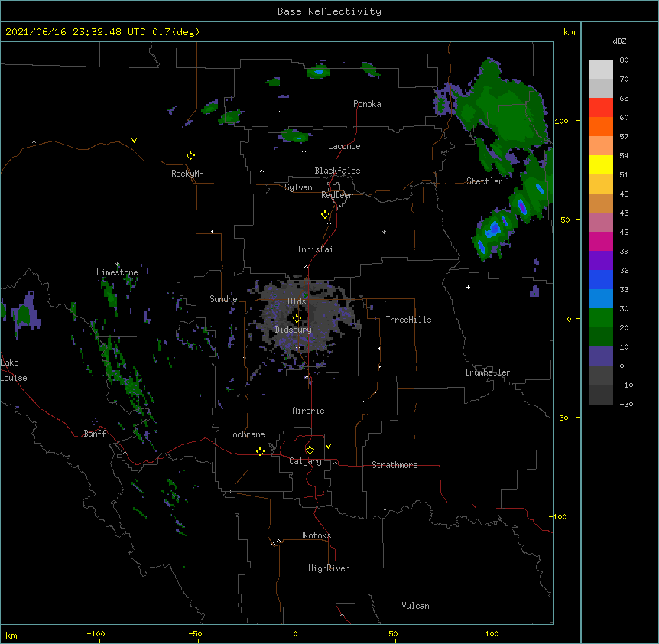Click the bright green 20-30 dBZ swatch

coord(601,318)
